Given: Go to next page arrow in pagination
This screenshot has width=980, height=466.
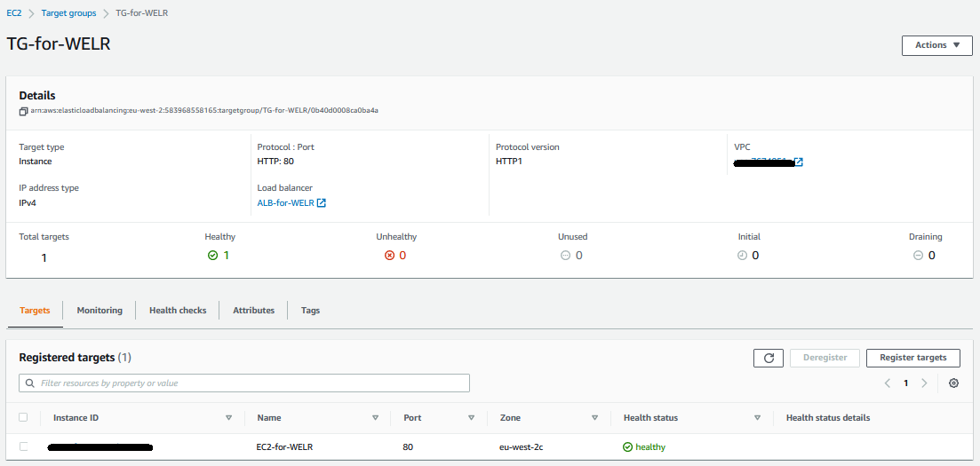Looking at the screenshot, I should click(924, 383).
